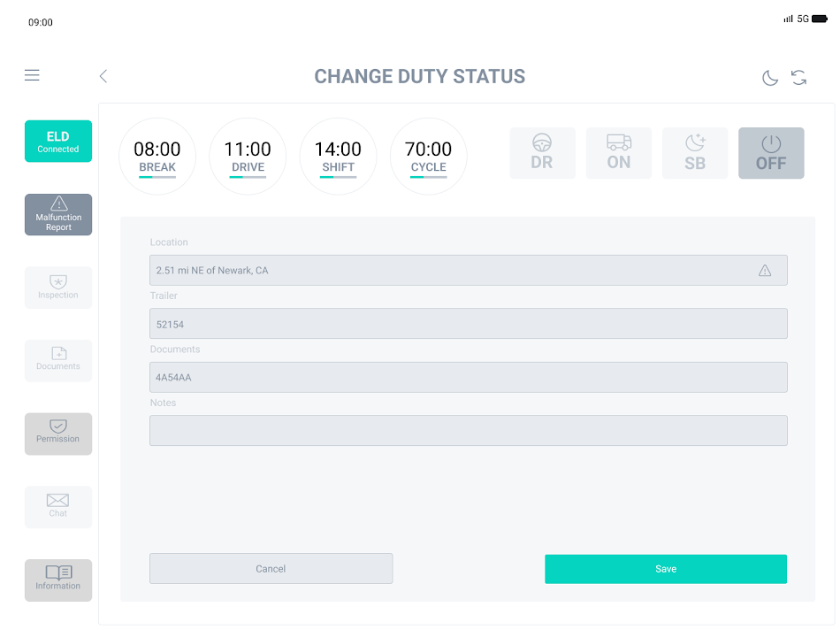Click the Trailer input field
Image resolution: width=840 pixels, height=630 pixels.
click(x=468, y=324)
